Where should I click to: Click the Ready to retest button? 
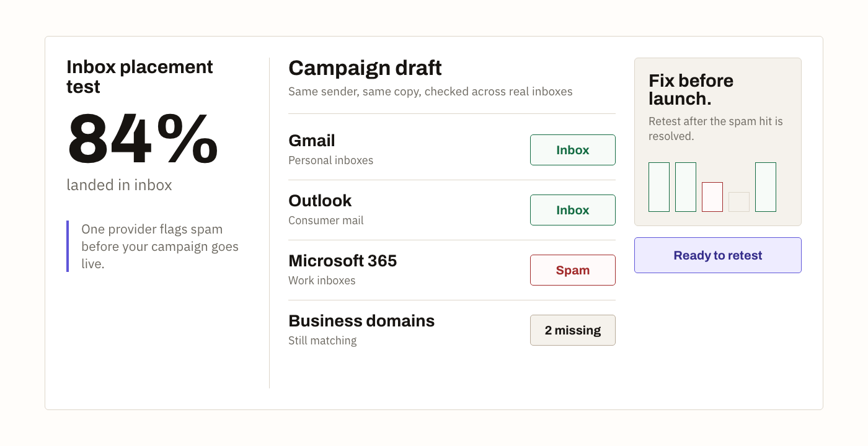(x=717, y=255)
